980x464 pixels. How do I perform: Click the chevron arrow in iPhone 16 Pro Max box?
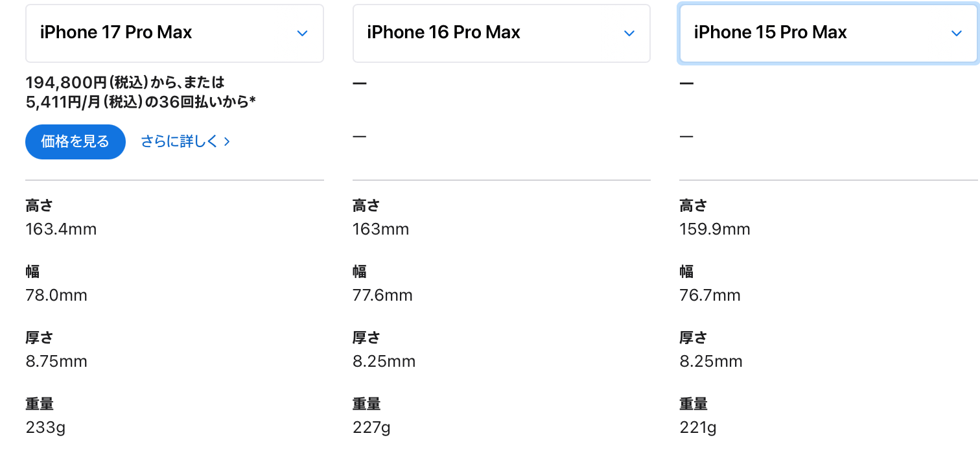pyautogui.click(x=629, y=34)
